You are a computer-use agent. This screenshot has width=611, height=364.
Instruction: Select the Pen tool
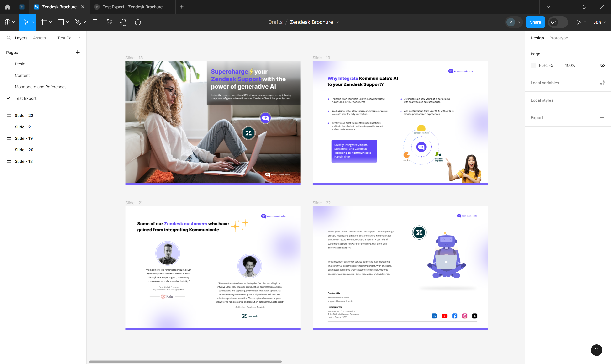click(78, 22)
